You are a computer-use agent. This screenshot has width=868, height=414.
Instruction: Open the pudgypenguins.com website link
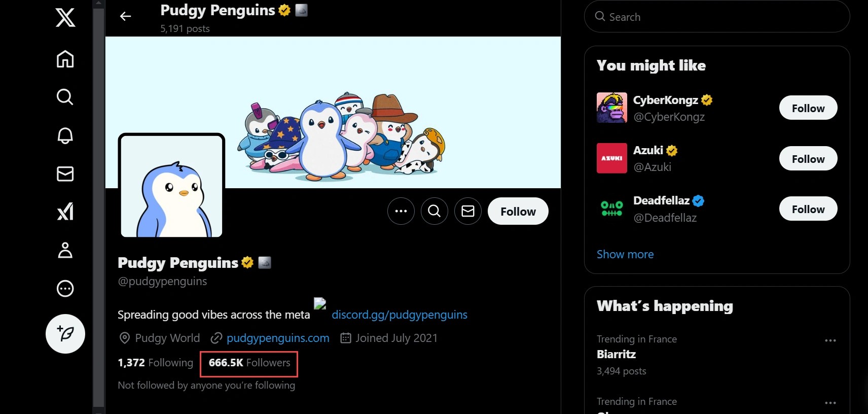pos(277,338)
